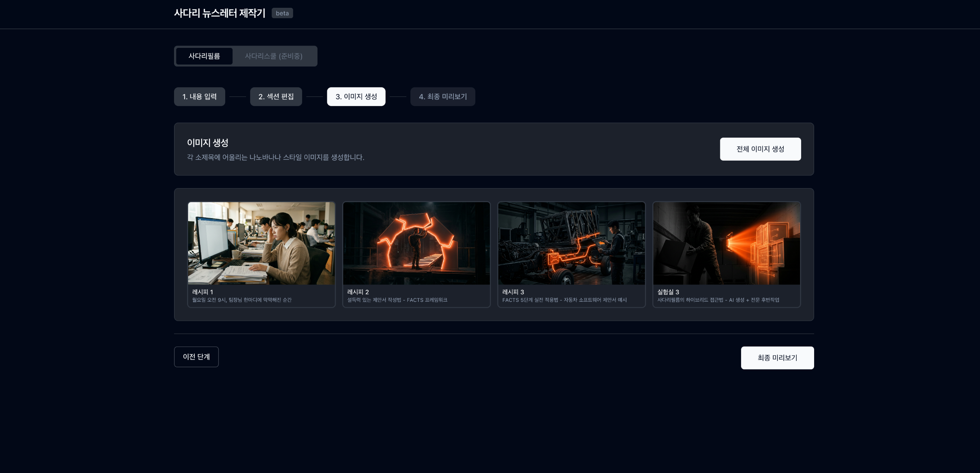Go back with 이전 단계 button

pyautogui.click(x=196, y=357)
